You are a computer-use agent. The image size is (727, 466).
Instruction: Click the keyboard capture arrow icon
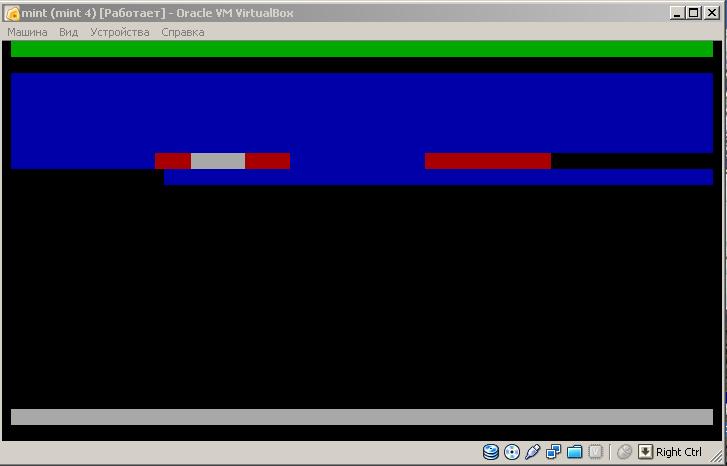click(645, 451)
